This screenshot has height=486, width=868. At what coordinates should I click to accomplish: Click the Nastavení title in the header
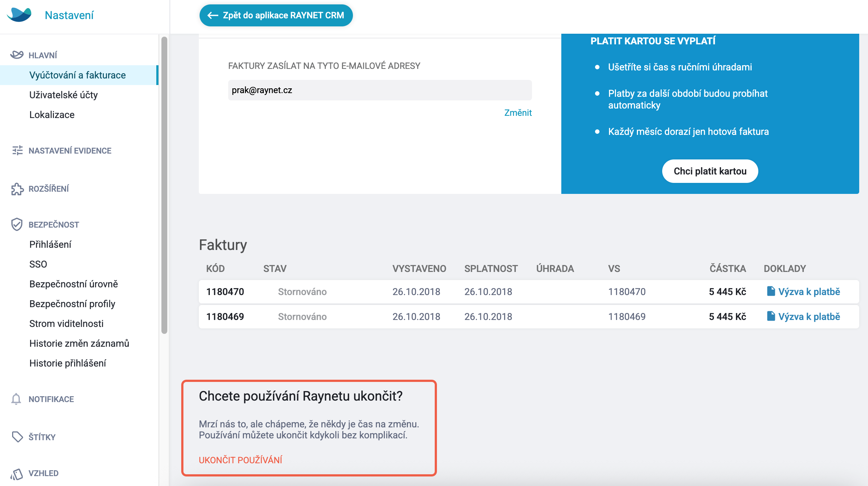tap(69, 15)
